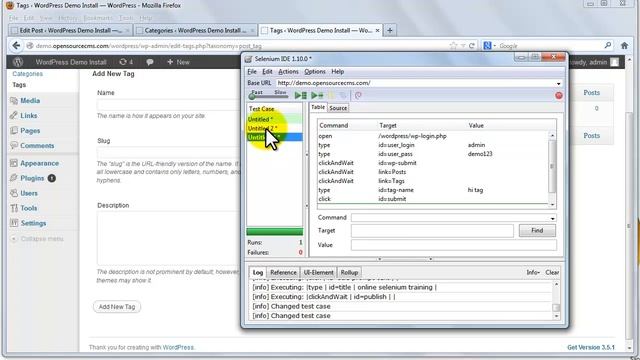Viewport: 640px width, 360px height.
Task: Open Users in WordPress sidebar
Action: 29,193
